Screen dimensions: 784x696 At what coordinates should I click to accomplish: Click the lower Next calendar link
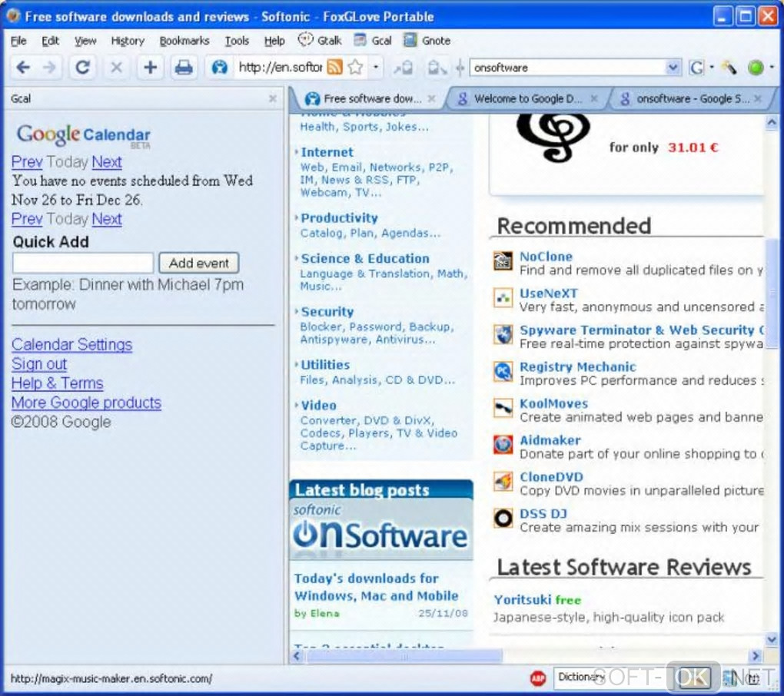107,219
